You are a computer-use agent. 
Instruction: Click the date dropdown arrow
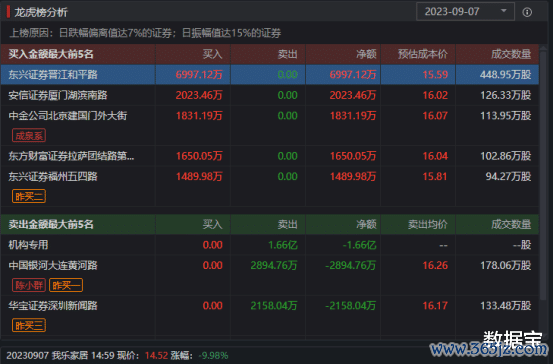503,11
